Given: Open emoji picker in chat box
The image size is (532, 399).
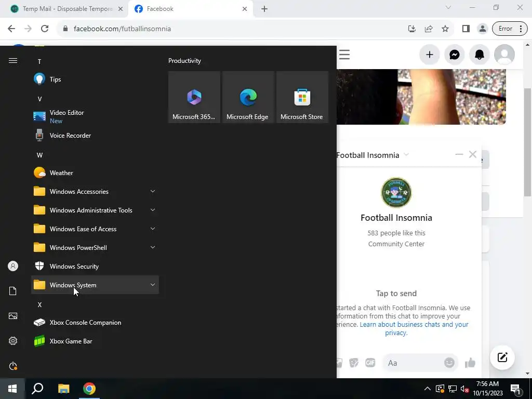Looking at the screenshot, I should pos(449,363).
